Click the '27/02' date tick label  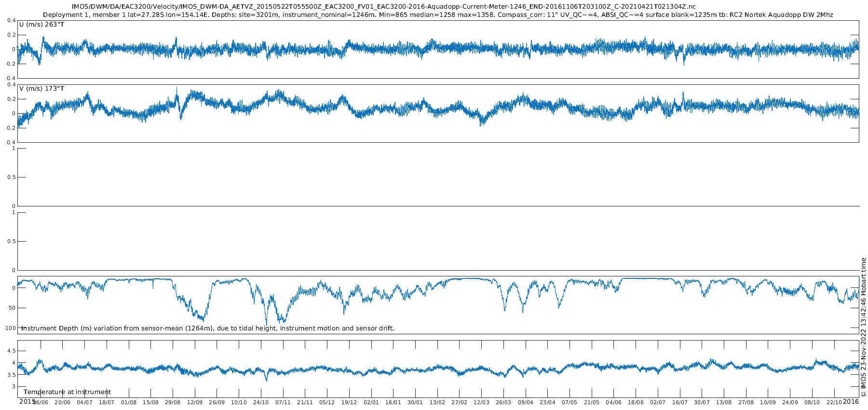tap(460, 402)
